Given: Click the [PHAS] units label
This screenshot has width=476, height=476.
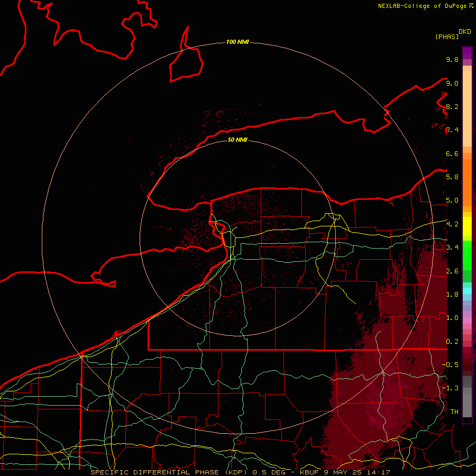Looking at the screenshot, I should (447, 37).
